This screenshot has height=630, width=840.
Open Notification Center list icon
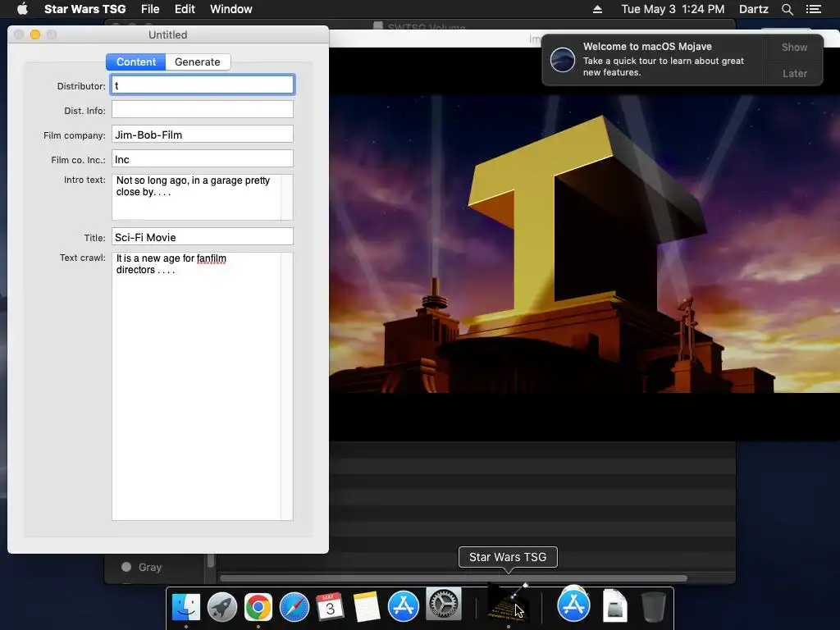pos(814,9)
